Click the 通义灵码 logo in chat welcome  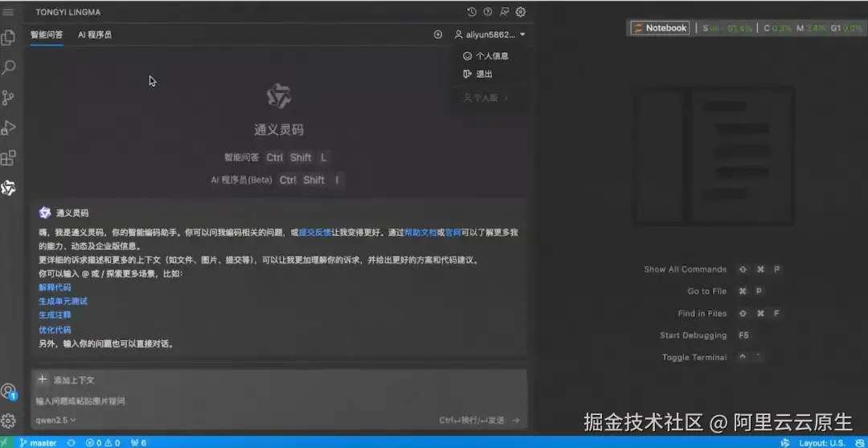(x=278, y=96)
